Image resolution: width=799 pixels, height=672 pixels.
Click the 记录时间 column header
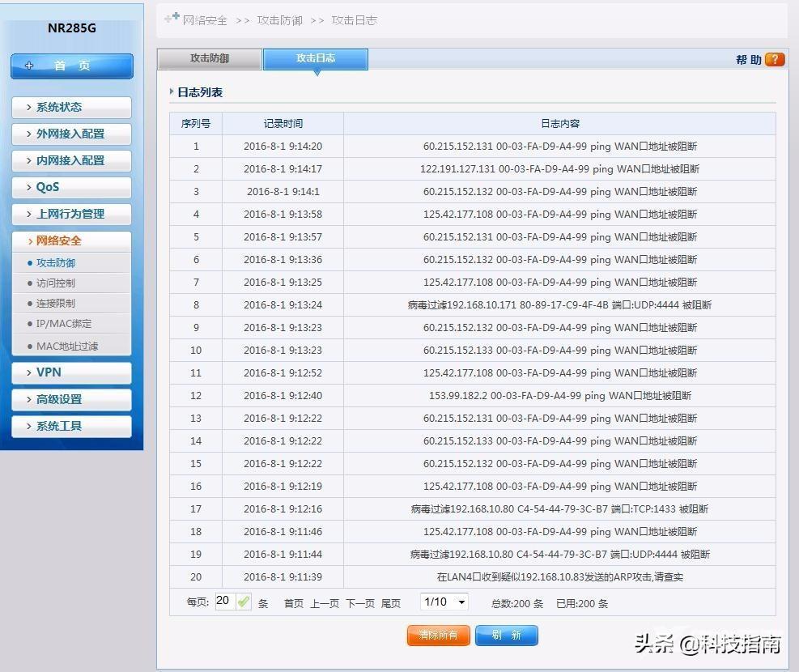[x=283, y=124]
